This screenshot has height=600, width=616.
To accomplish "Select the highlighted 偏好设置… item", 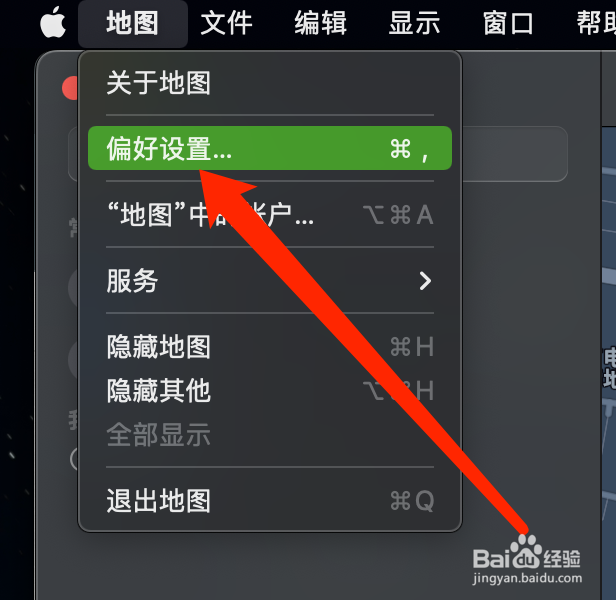I will tap(270, 148).
